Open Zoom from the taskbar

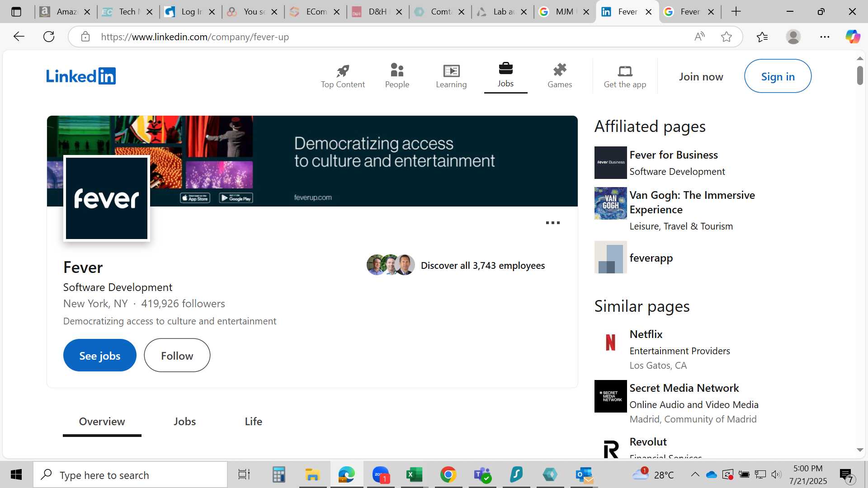point(381,475)
